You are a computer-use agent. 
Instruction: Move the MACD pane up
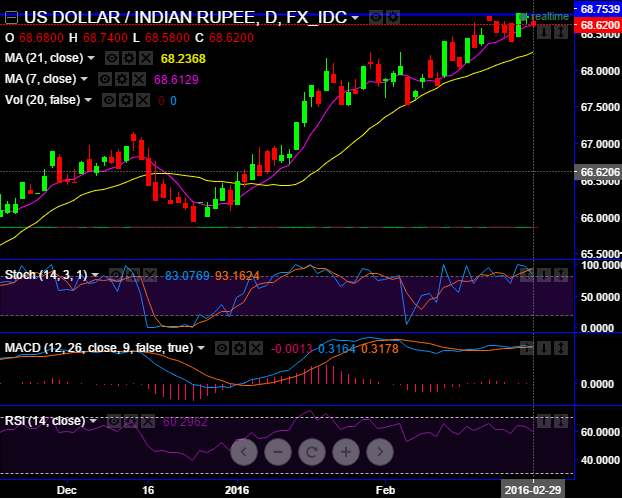coord(527,348)
